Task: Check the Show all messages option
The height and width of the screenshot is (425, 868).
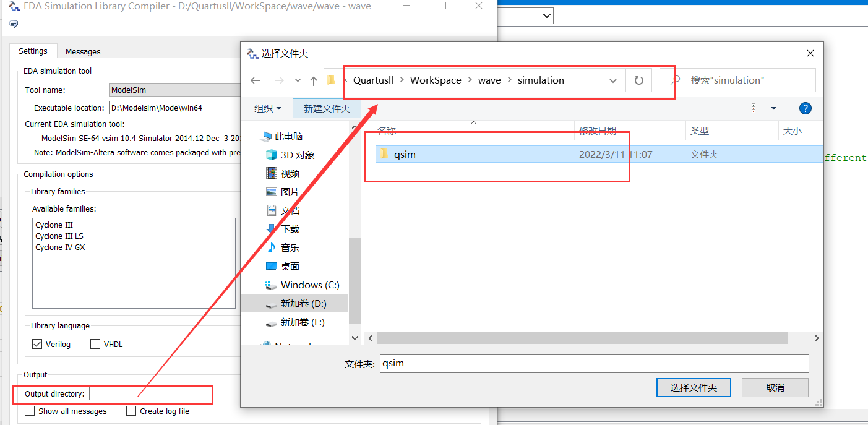Action: tap(29, 411)
